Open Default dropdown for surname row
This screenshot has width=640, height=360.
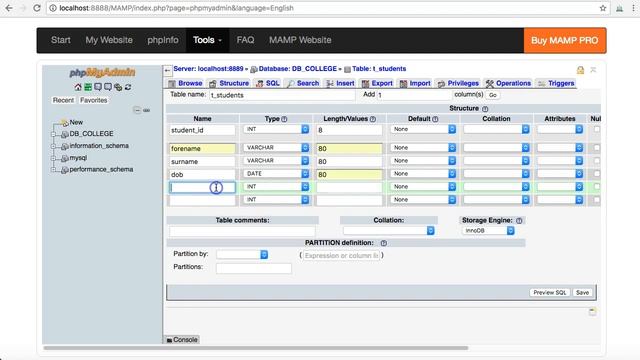(423, 161)
